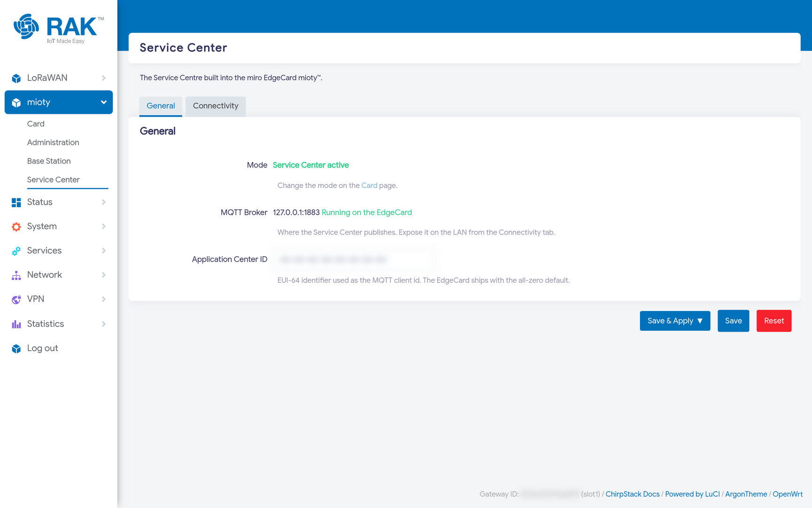Open the Status menu item
The width and height of the screenshot is (812, 508).
59,202
